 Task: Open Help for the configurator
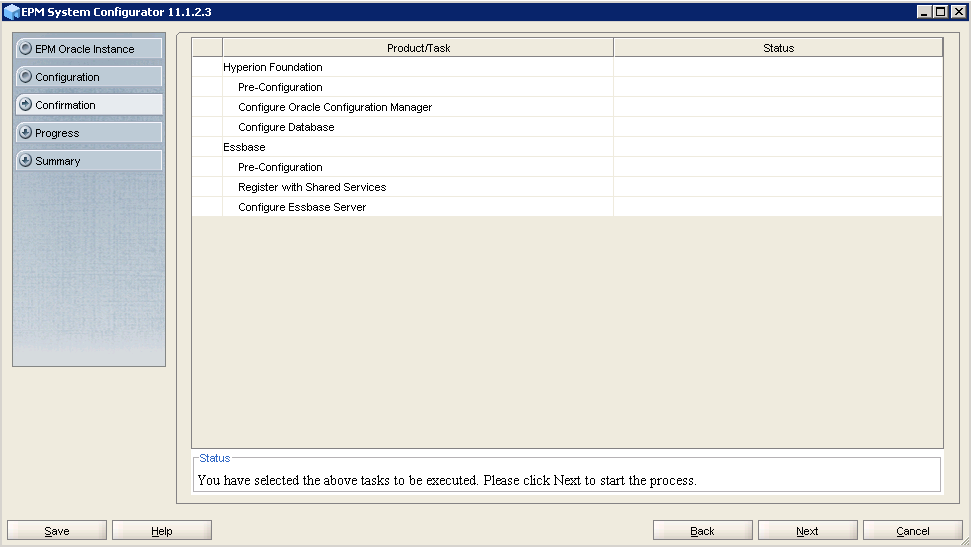point(162,530)
